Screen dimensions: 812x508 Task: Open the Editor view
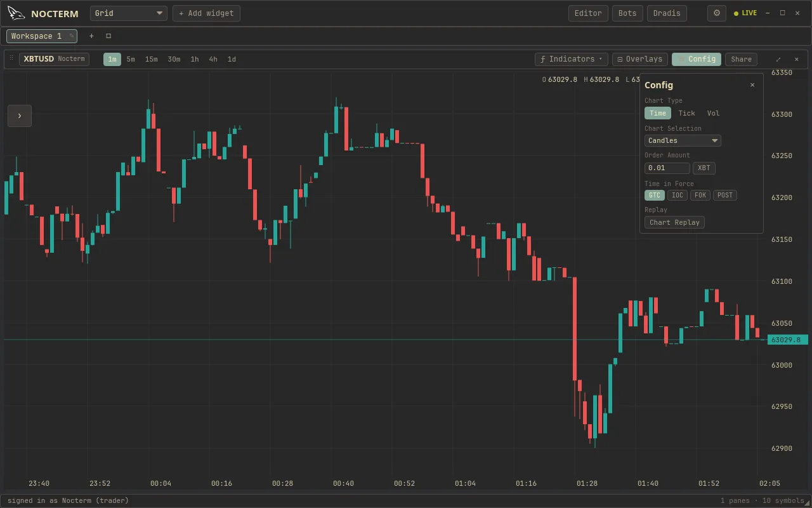click(588, 13)
